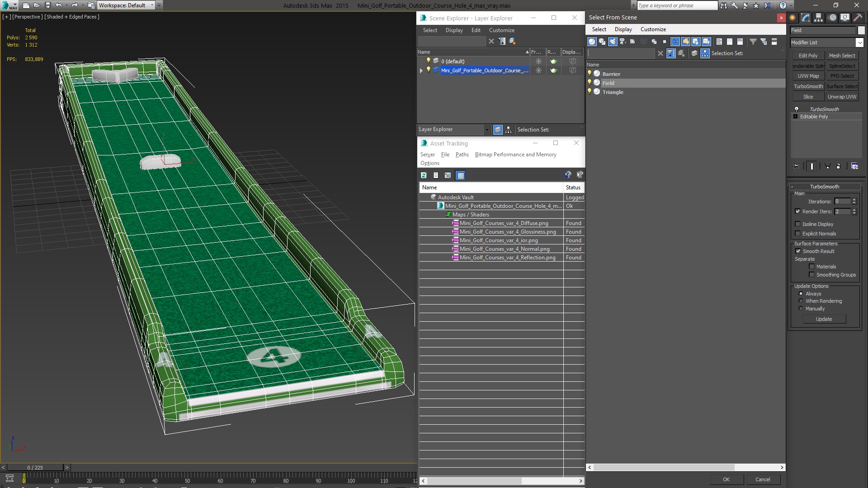Enable Separate by Materials checkbox
The image size is (868, 488).
pyautogui.click(x=811, y=266)
